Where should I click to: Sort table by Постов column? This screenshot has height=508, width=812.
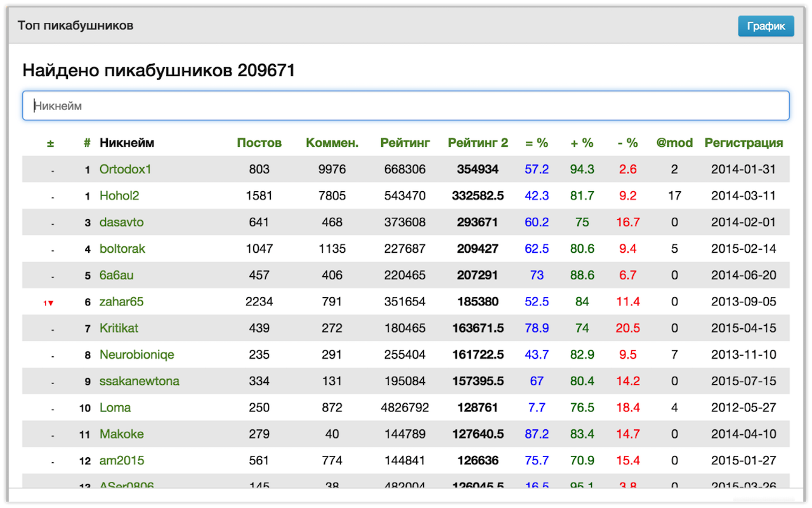259,143
